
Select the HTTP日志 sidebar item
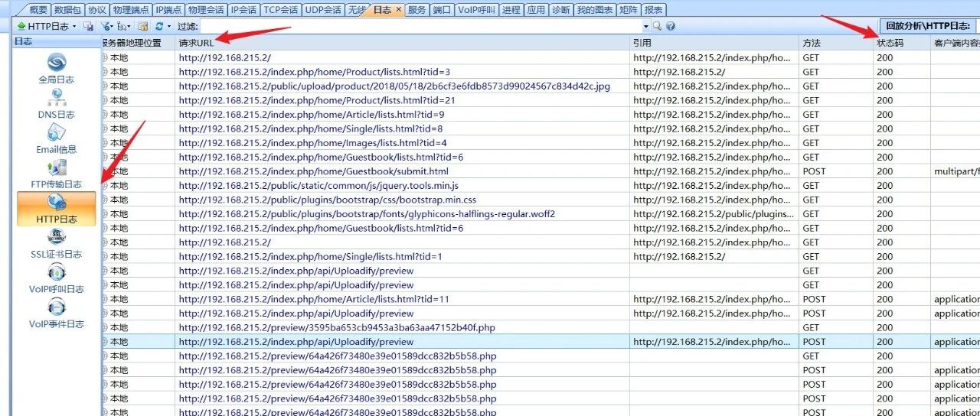pos(57,209)
